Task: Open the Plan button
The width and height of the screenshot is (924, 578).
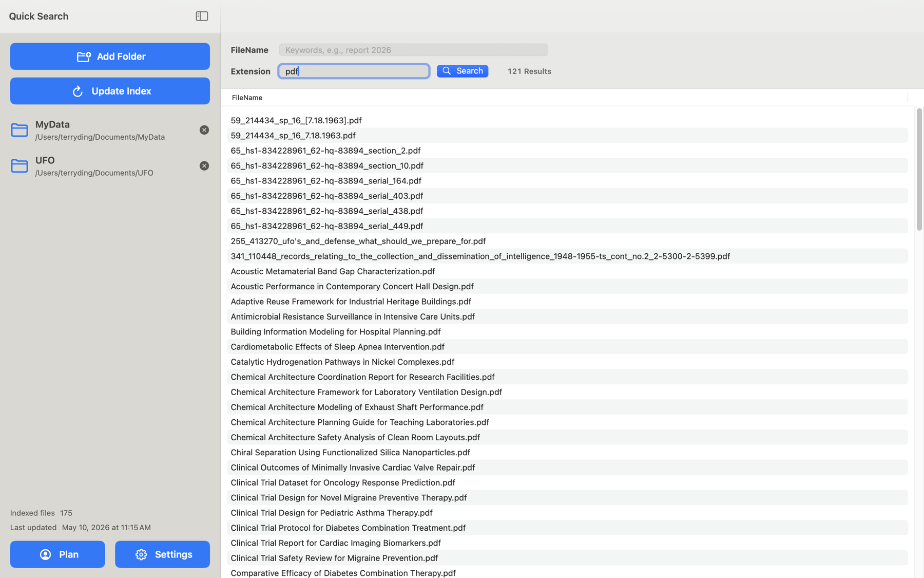Action: click(x=57, y=554)
